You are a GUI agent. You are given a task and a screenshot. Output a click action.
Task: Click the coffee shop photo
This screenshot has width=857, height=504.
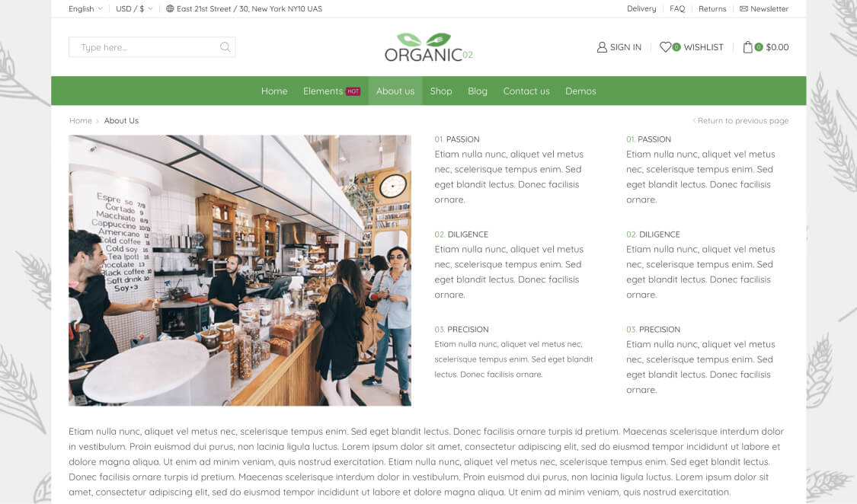point(240,270)
